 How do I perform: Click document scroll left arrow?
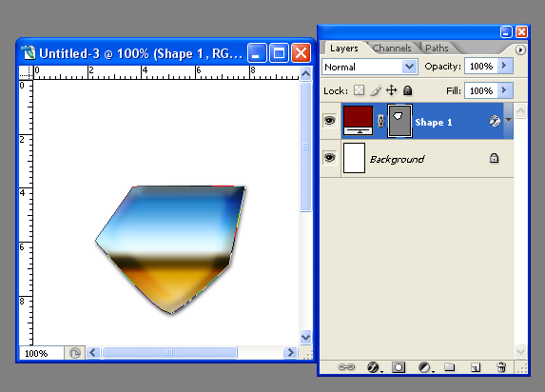coord(93,353)
